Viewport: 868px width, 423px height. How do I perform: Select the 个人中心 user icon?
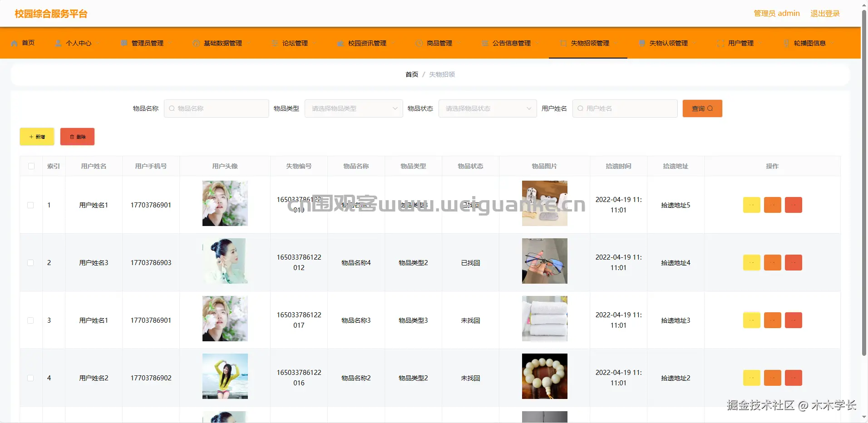tap(58, 43)
